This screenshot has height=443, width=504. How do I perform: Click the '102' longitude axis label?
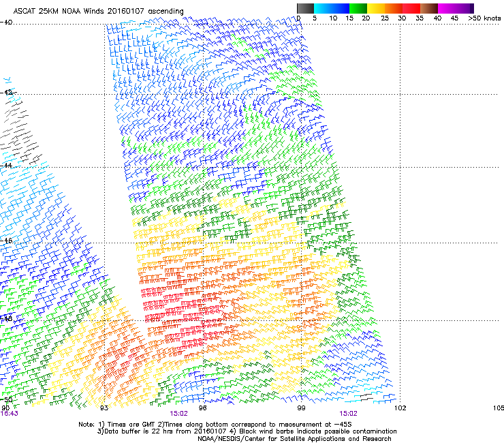pos(400,408)
